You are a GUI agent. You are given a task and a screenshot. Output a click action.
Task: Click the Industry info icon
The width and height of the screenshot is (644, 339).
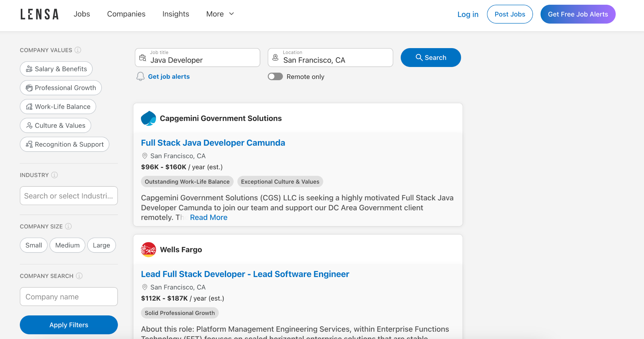pos(54,175)
